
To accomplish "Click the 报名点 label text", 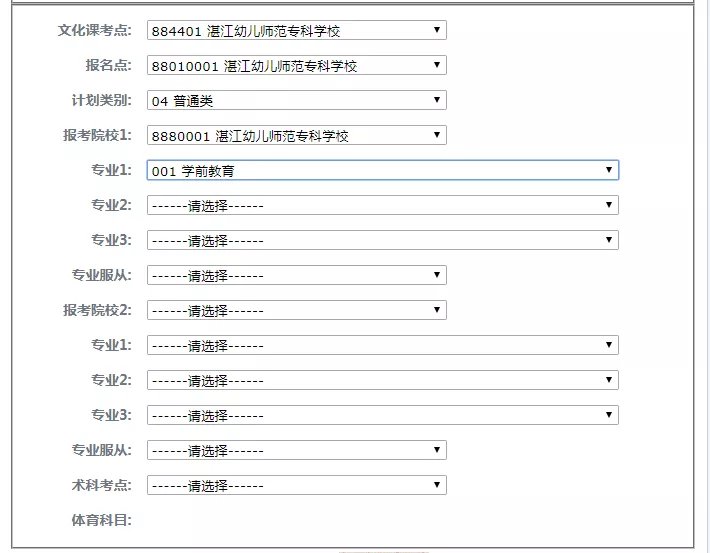I will click(108, 64).
